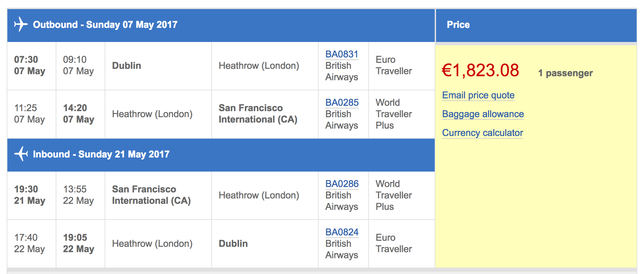Viewport: 644px width, 274px height.
Task: Click the 19:30 21 May departure cell
Action: pos(30,195)
